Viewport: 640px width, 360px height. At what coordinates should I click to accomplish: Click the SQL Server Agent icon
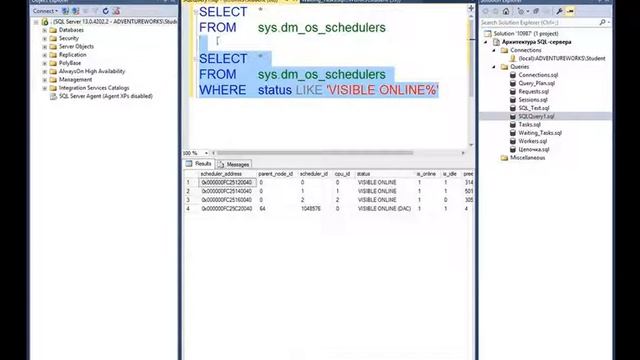pyautogui.click(x=53, y=96)
